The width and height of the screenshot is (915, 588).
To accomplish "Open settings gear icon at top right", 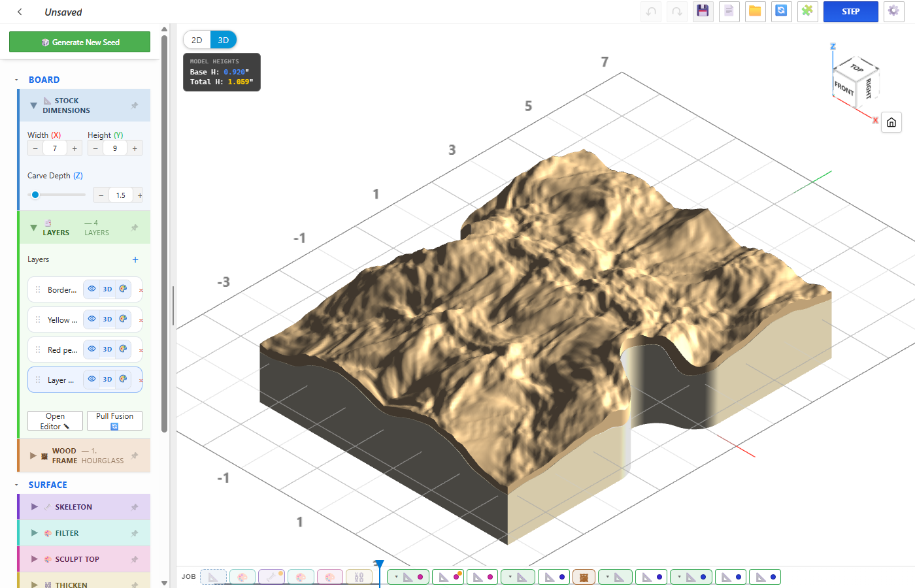I will click(x=893, y=11).
